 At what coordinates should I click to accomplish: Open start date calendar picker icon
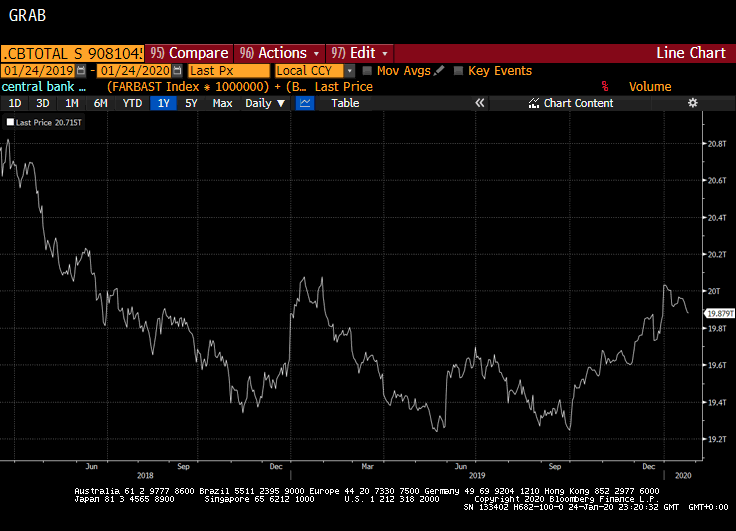81,71
